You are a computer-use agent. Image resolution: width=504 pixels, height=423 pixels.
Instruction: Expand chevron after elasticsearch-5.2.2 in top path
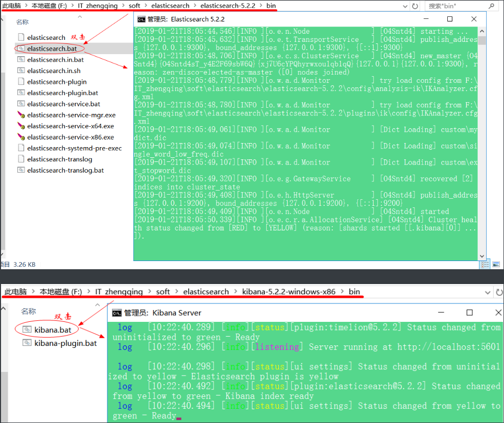click(261, 6)
